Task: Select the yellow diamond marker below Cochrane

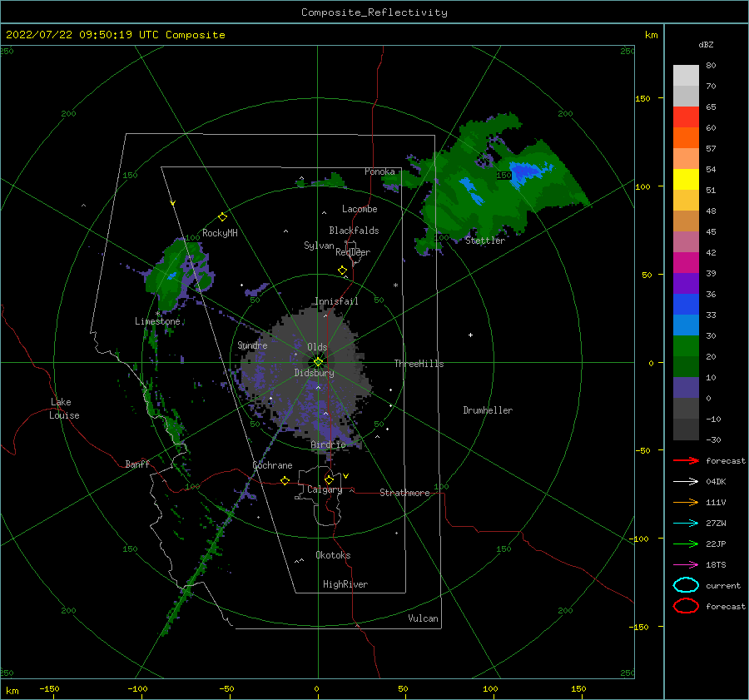Action: (x=285, y=480)
